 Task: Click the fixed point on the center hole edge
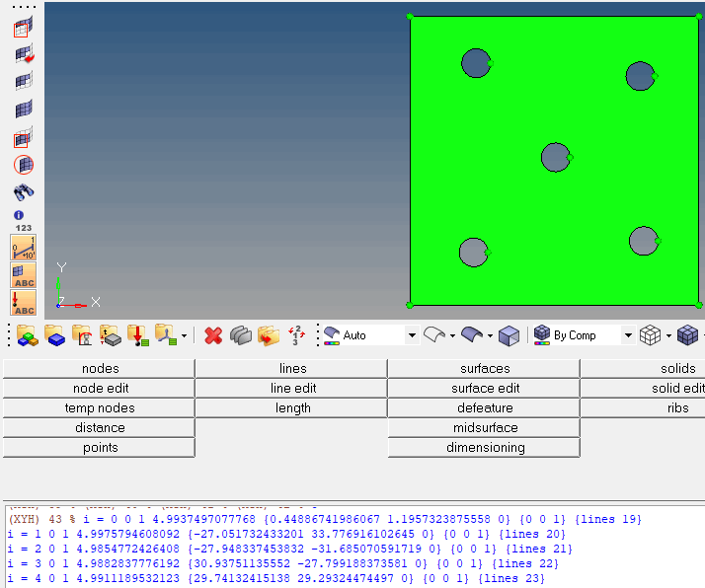click(570, 158)
